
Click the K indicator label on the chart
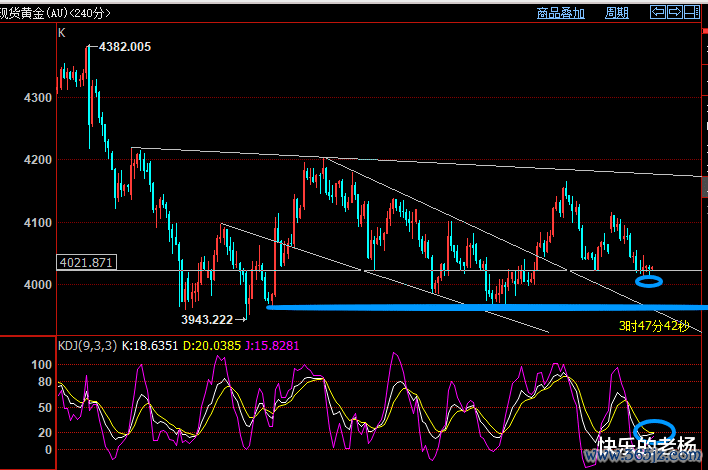pos(61,33)
